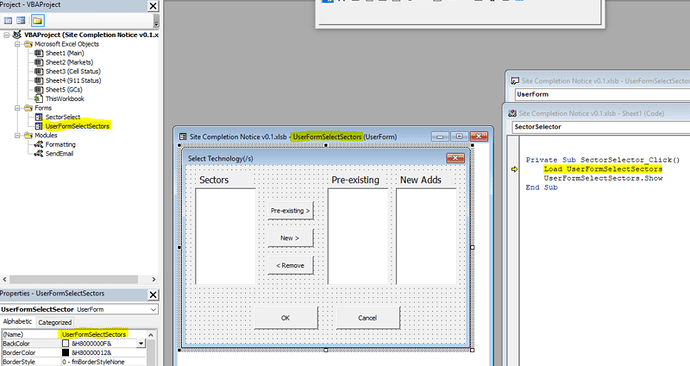This screenshot has width=690, height=366.
Task: Click Pre-existing > button on the form
Action: [290, 211]
